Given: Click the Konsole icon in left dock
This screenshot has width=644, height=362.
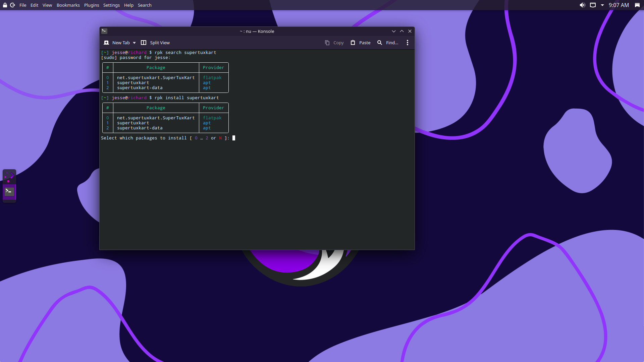Looking at the screenshot, I should 9,191.
